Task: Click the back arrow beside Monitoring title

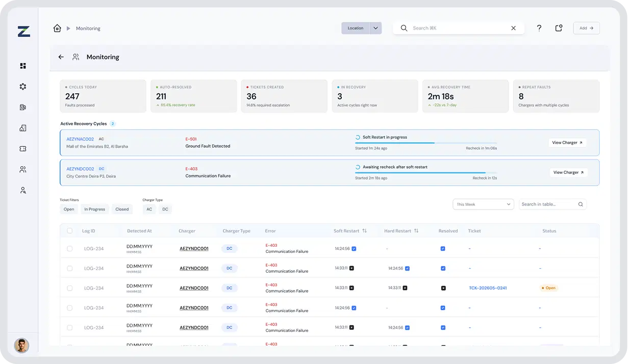Action: 61,57
